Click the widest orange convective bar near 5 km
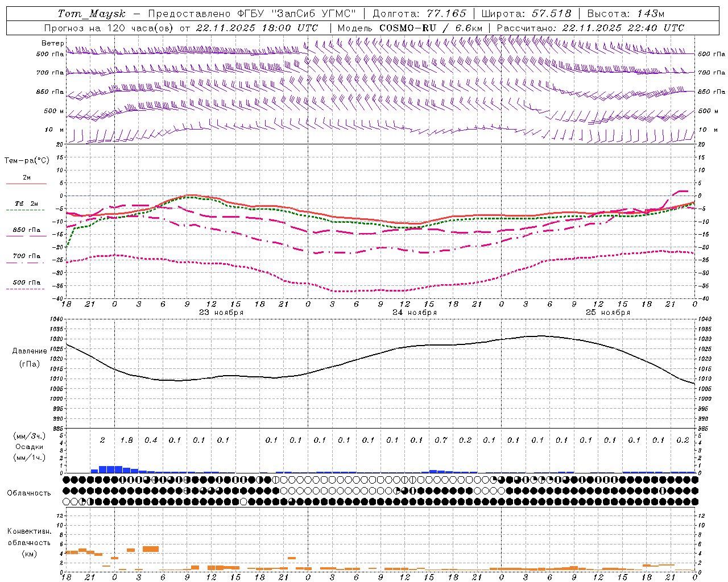The height and width of the screenshot is (582, 728). coord(151,549)
